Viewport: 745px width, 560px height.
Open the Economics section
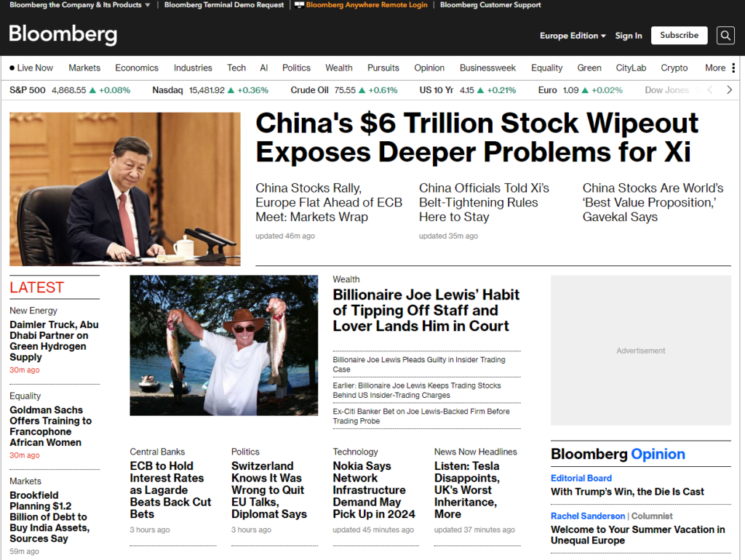(x=137, y=68)
